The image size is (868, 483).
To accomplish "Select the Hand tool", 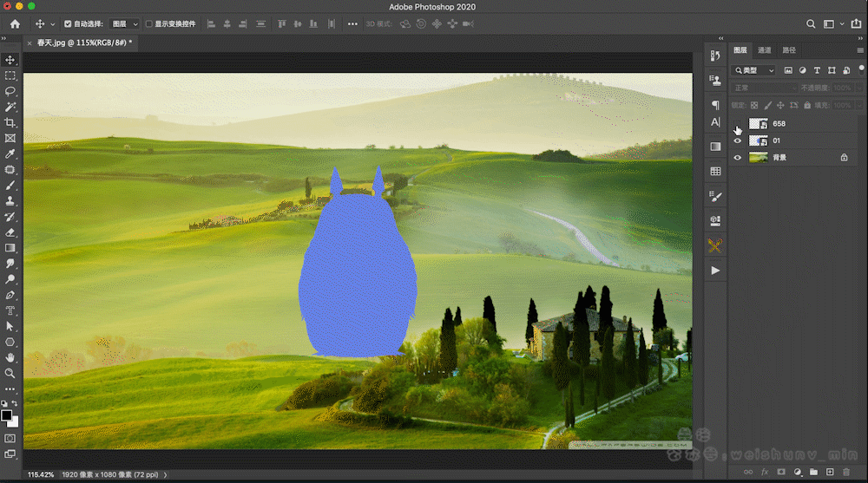I will 10,357.
